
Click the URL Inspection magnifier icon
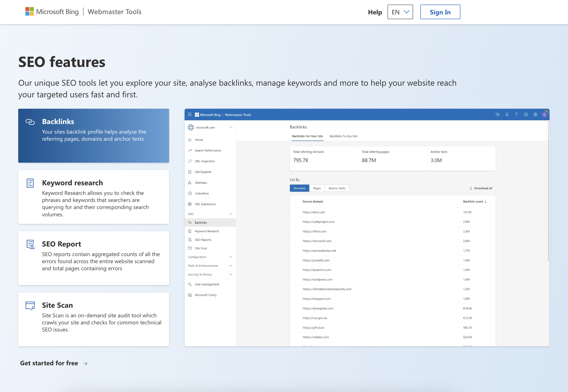point(190,161)
